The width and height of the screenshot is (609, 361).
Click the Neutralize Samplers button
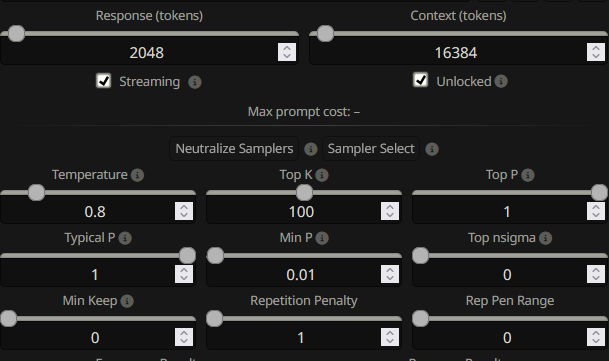tap(234, 148)
